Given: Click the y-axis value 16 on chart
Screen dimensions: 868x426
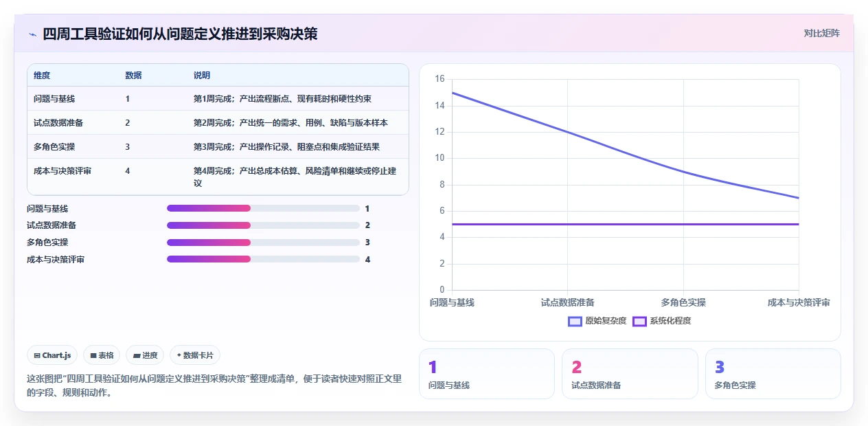Looking at the screenshot, I should pos(439,79).
